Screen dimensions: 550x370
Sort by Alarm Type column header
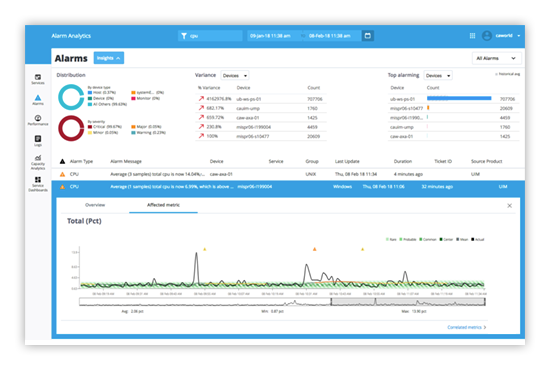click(x=81, y=161)
